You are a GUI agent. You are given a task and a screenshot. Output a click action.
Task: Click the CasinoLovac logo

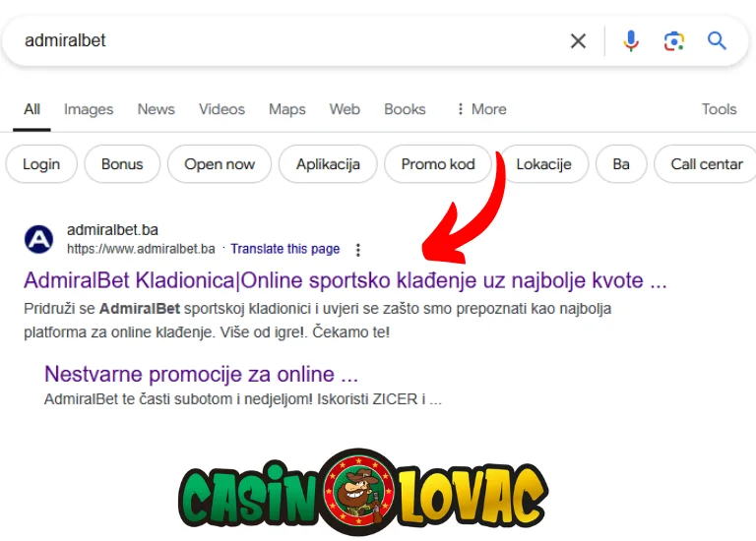click(x=363, y=493)
